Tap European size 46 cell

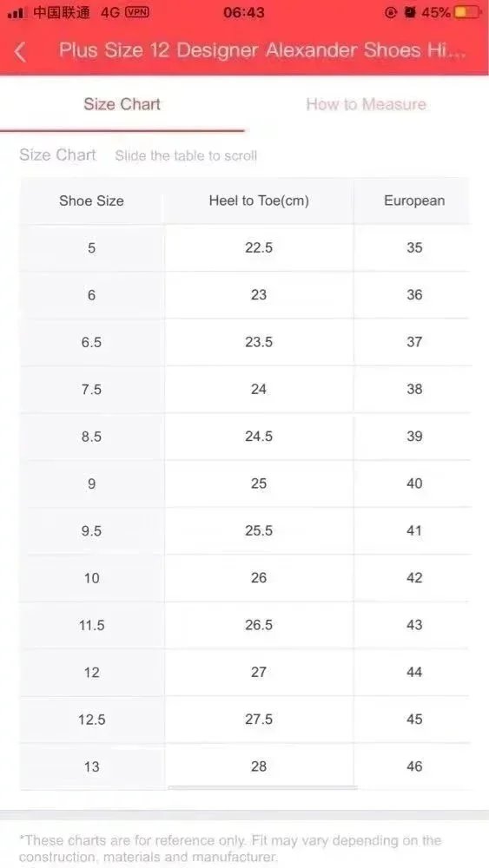tap(414, 766)
